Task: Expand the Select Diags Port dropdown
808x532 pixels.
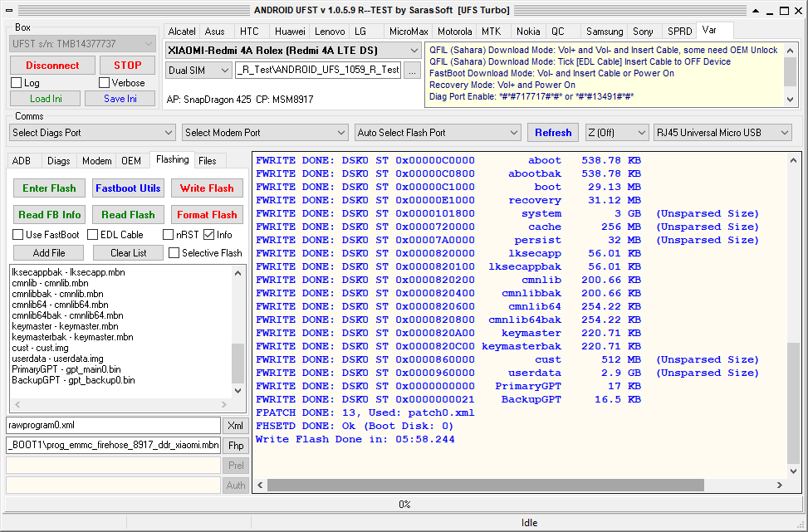Action: (x=92, y=133)
